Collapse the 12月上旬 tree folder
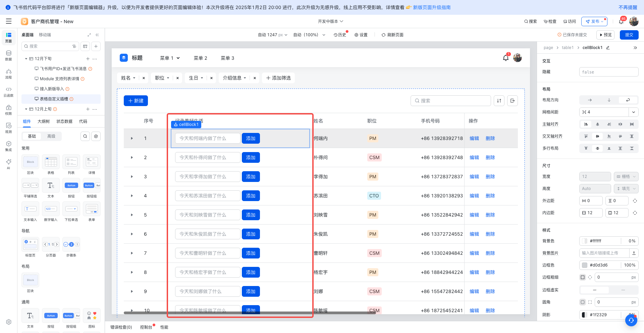This screenshot has width=644, height=333. point(26,109)
